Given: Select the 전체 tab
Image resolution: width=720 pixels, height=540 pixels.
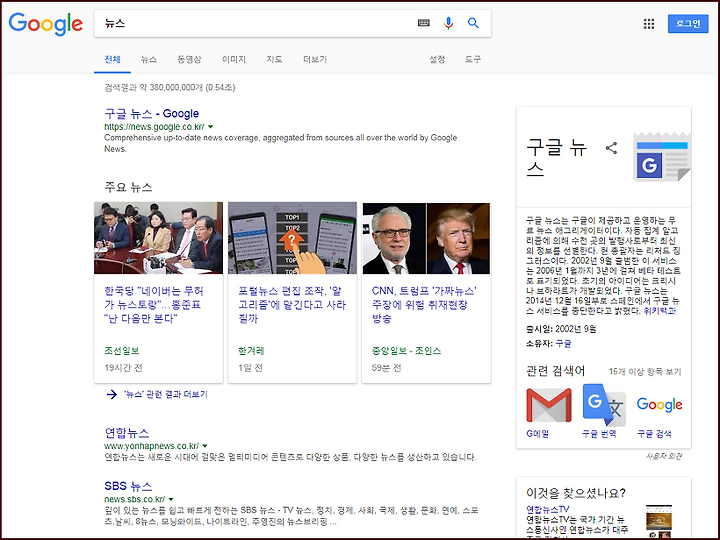Looking at the screenshot, I should (x=112, y=60).
